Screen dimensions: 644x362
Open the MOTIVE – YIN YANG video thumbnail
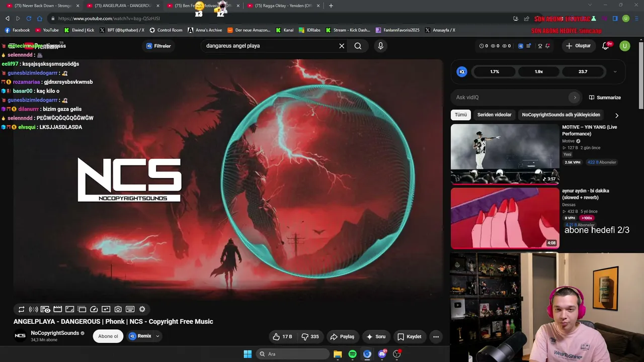coord(505,154)
